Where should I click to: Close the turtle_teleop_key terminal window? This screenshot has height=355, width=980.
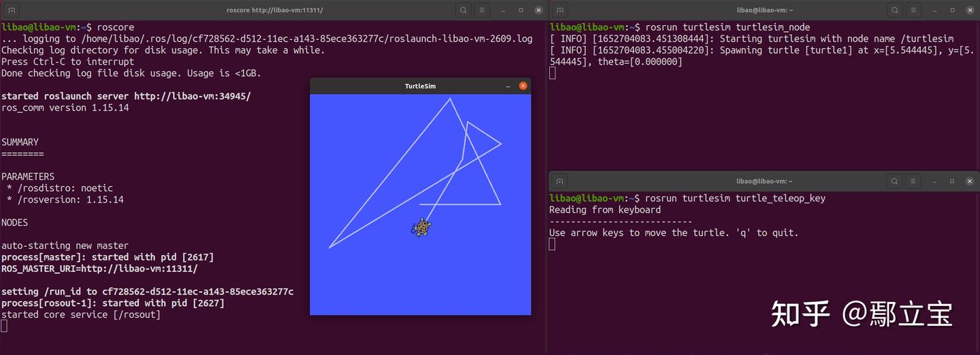click(968, 182)
